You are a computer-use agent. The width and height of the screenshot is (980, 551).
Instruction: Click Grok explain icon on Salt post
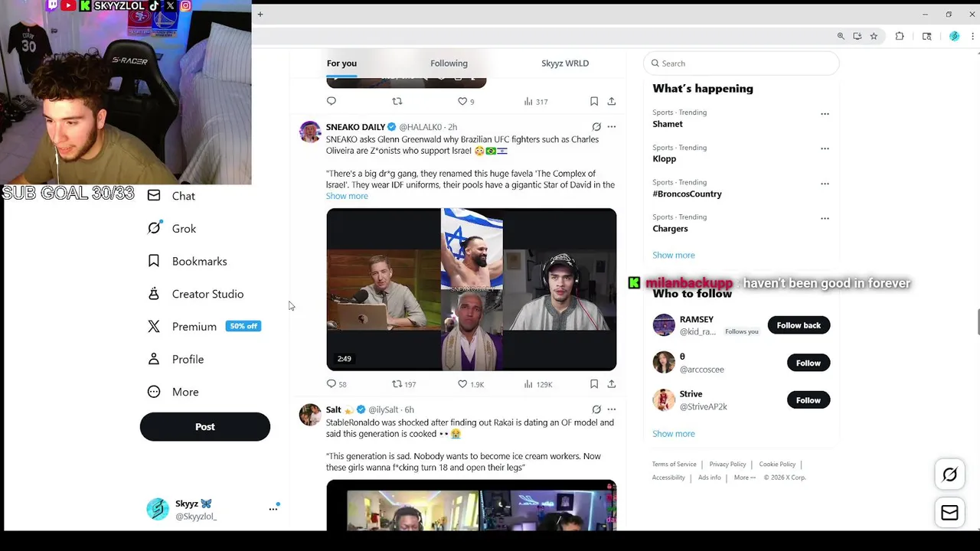point(596,409)
